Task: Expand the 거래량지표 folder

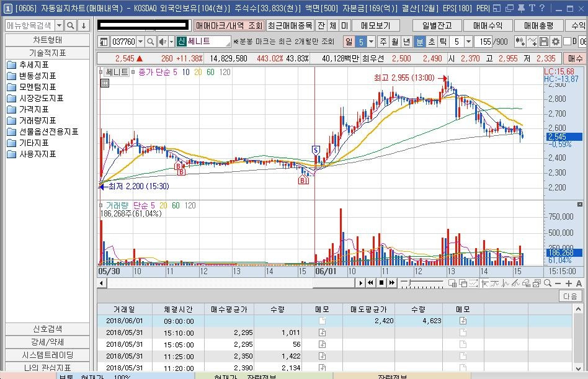Action: [x=32, y=120]
